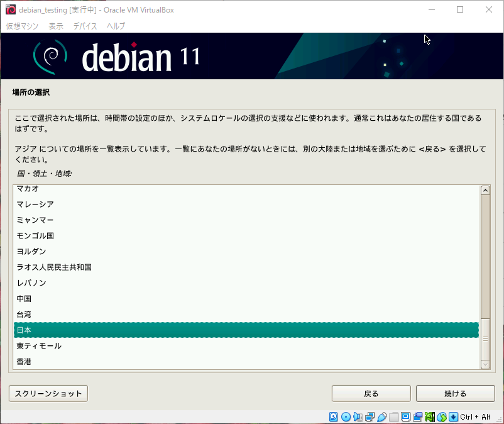Select 香港 in the country list
The image size is (504, 424).
(246, 362)
